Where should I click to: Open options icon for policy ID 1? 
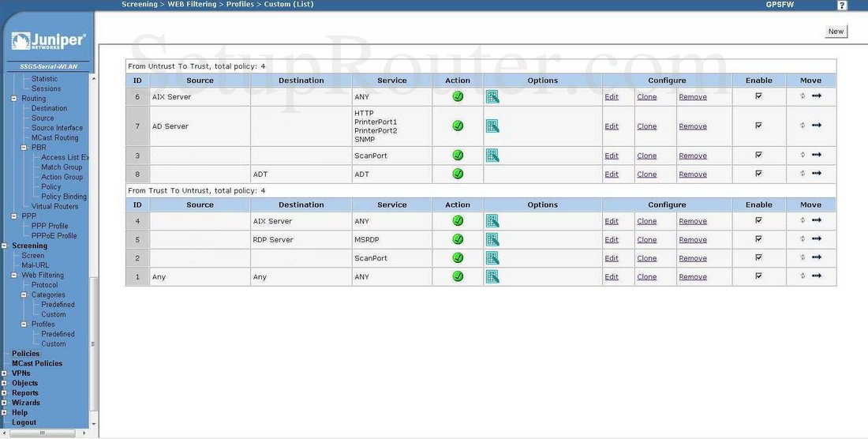pos(492,276)
